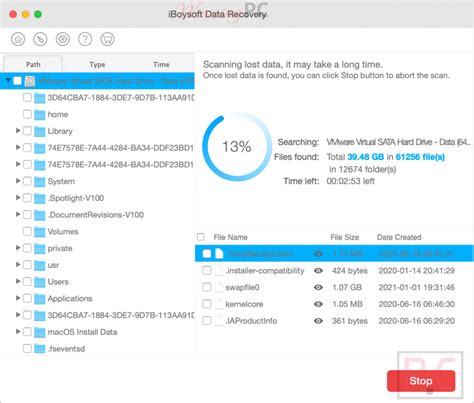
Task: Click the 13% circular scan progress indicator
Action: pos(237,147)
